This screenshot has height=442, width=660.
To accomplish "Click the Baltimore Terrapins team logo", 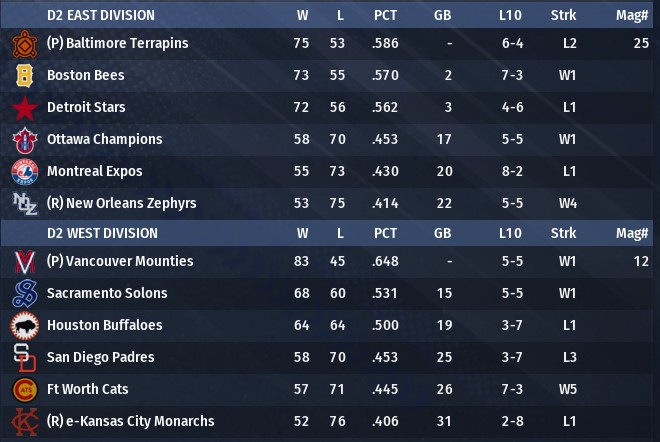I will (x=24, y=44).
